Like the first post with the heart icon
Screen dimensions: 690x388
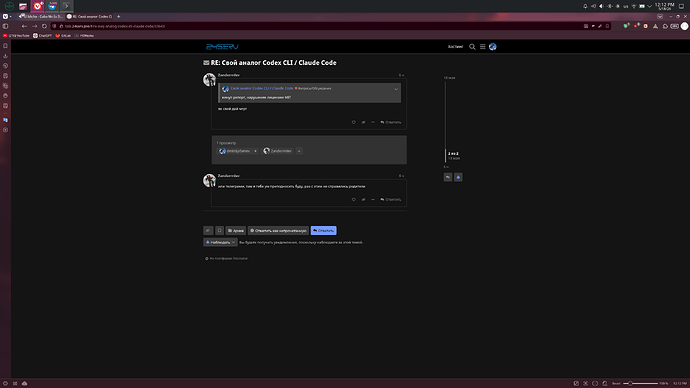[x=353, y=122]
